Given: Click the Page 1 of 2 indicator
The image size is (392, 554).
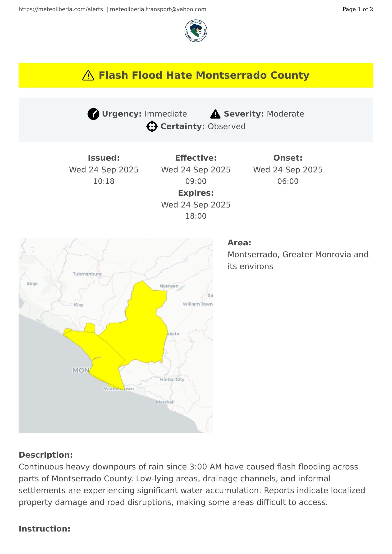Looking at the screenshot, I should pos(357,9).
